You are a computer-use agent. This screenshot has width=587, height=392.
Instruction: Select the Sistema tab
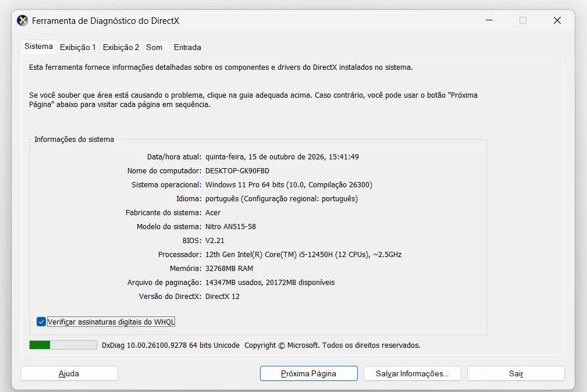pos(38,47)
